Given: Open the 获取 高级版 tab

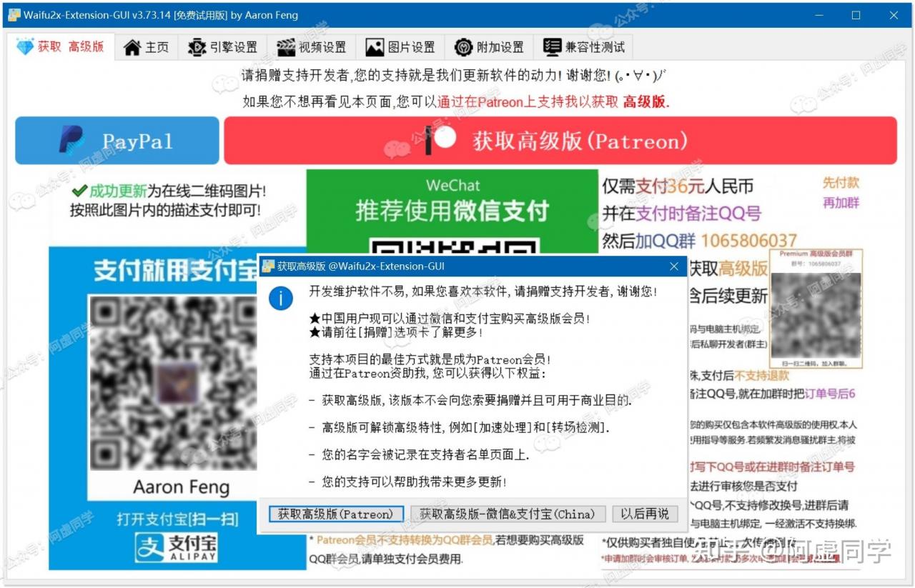Looking at the screenshot, I should 61,47.
